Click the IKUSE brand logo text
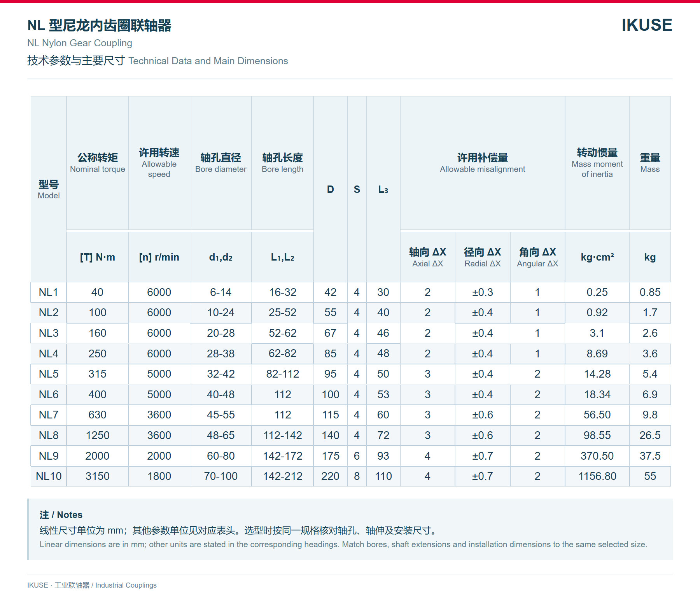 [x=647, y=25]
